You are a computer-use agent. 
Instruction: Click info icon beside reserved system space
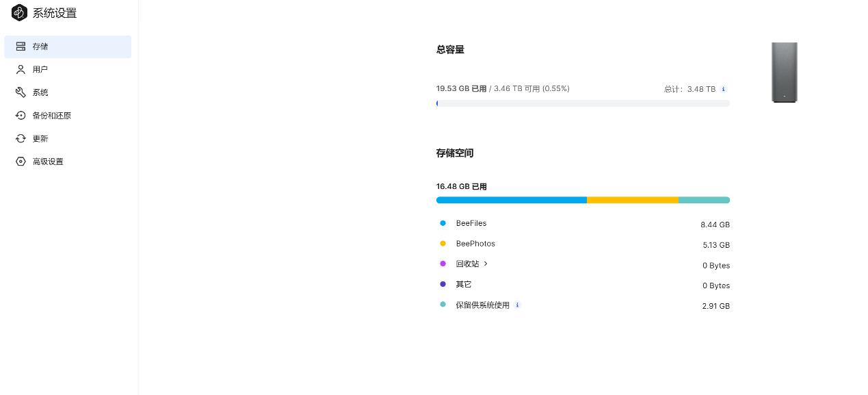tap(517, 305)
